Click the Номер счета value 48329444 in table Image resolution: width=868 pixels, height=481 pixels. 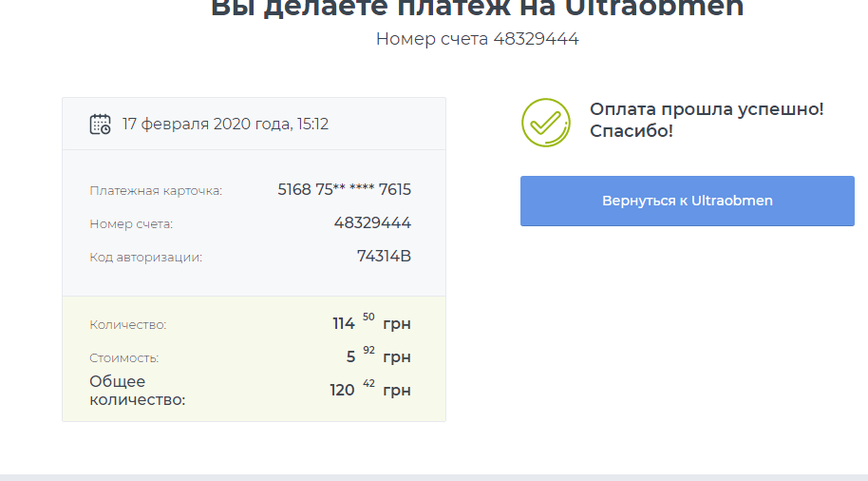point(372,222)
